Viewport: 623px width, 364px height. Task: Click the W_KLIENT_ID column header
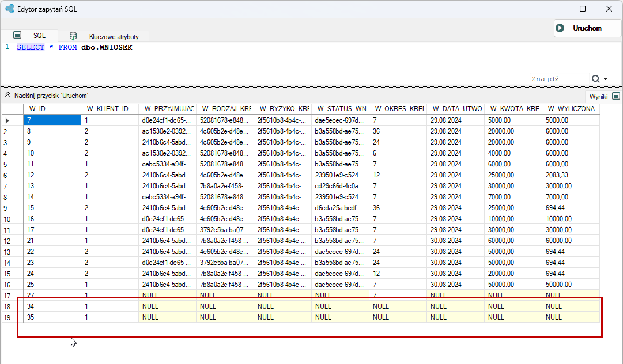tap(110, 109)
